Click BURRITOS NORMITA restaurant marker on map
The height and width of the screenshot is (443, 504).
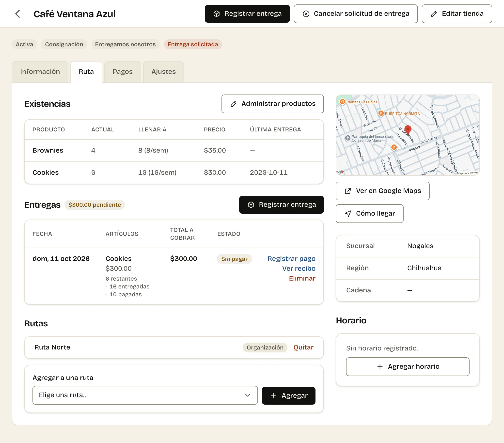click(x=381, y=113)
